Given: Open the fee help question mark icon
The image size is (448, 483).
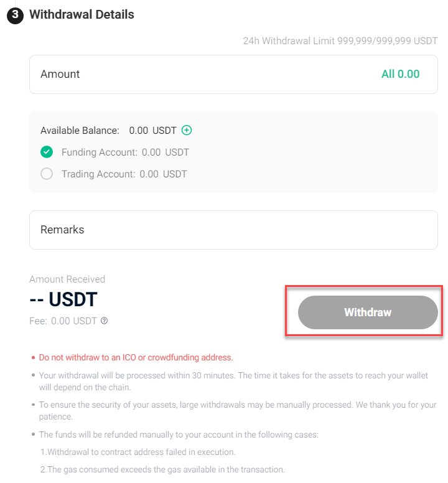Looking at the screenshot, I should pyautogui.click(x=105, y=321).
